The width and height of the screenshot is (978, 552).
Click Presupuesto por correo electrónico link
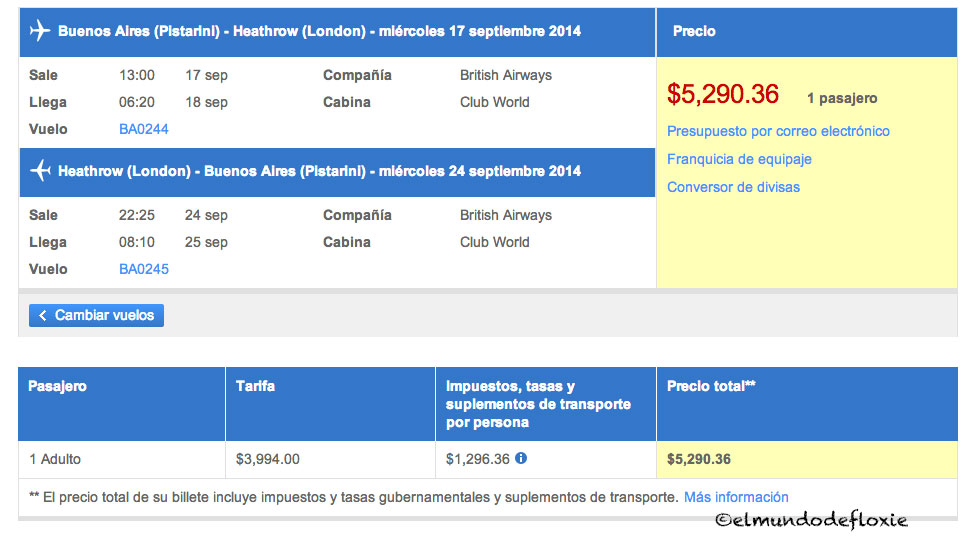coord(778,131)
